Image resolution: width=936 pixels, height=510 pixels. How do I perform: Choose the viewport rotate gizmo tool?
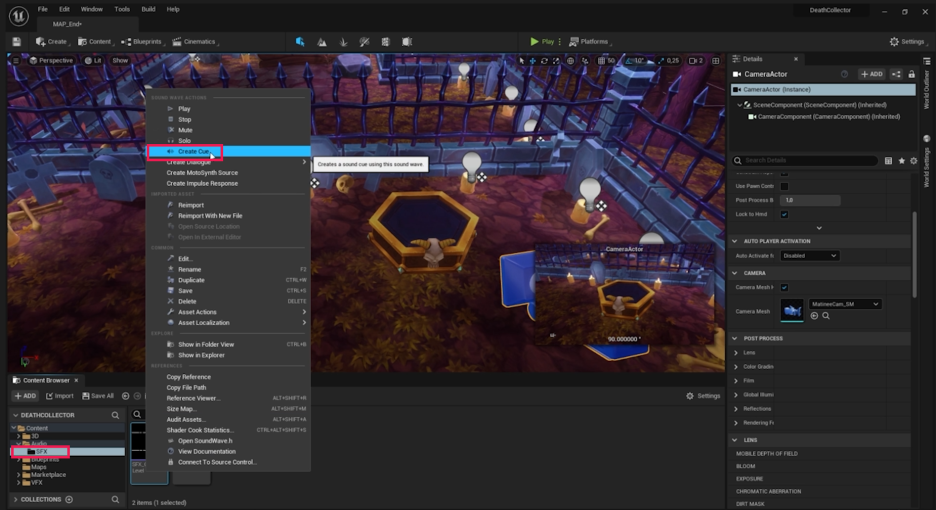pos(544,60)
